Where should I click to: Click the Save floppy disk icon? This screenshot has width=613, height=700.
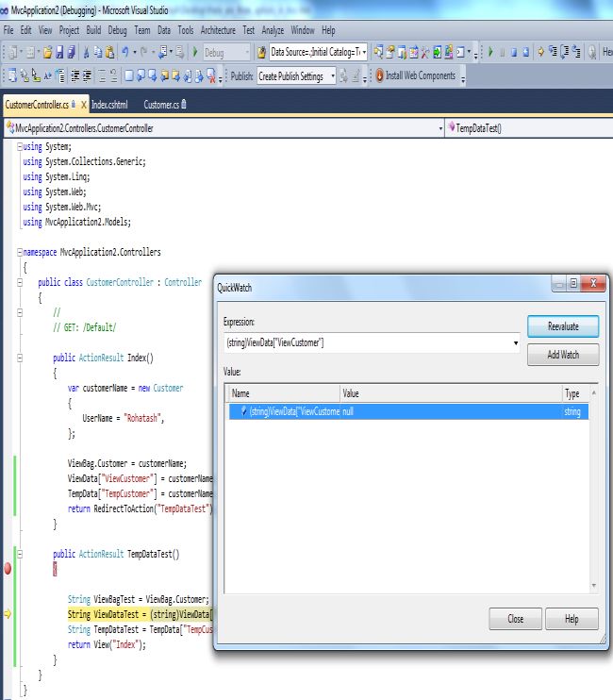click(x=59, y=52)
